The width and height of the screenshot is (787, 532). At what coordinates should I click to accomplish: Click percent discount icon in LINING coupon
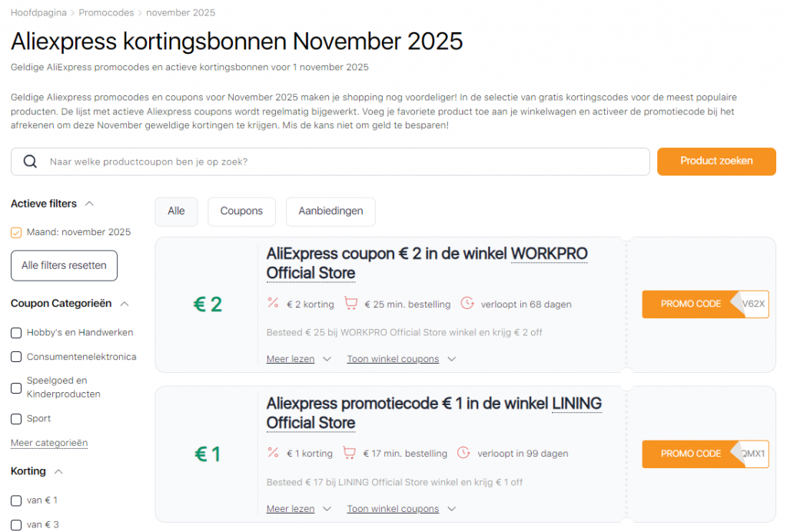[x=273, y=453]
